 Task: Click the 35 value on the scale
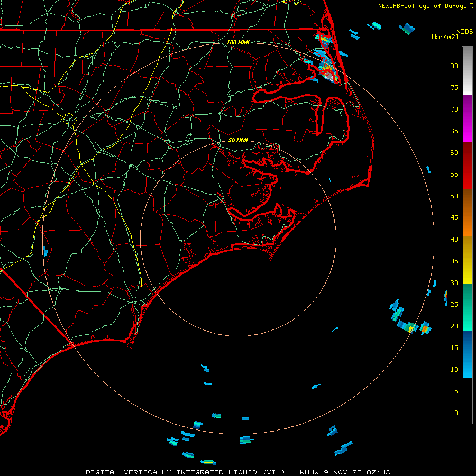point(454,261)
